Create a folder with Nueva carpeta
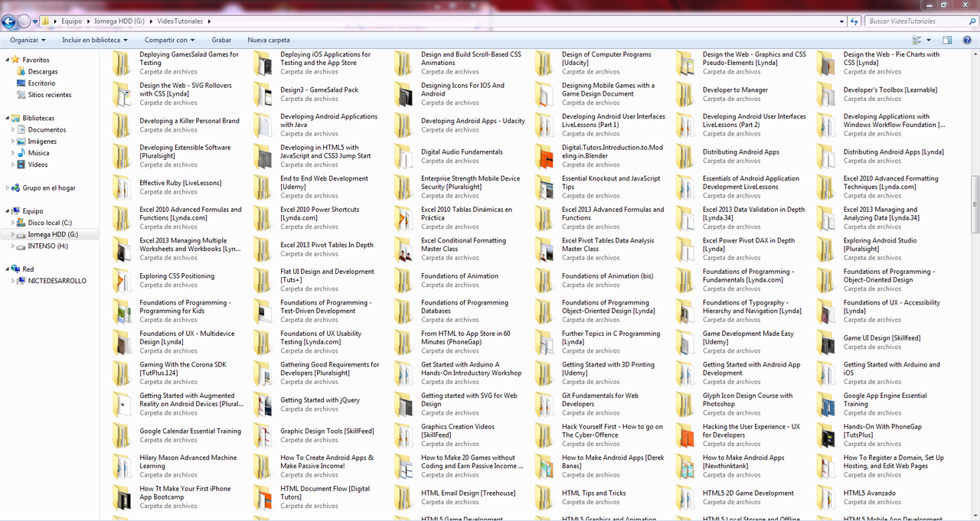980x521 pixels. [x=269, y=40]
